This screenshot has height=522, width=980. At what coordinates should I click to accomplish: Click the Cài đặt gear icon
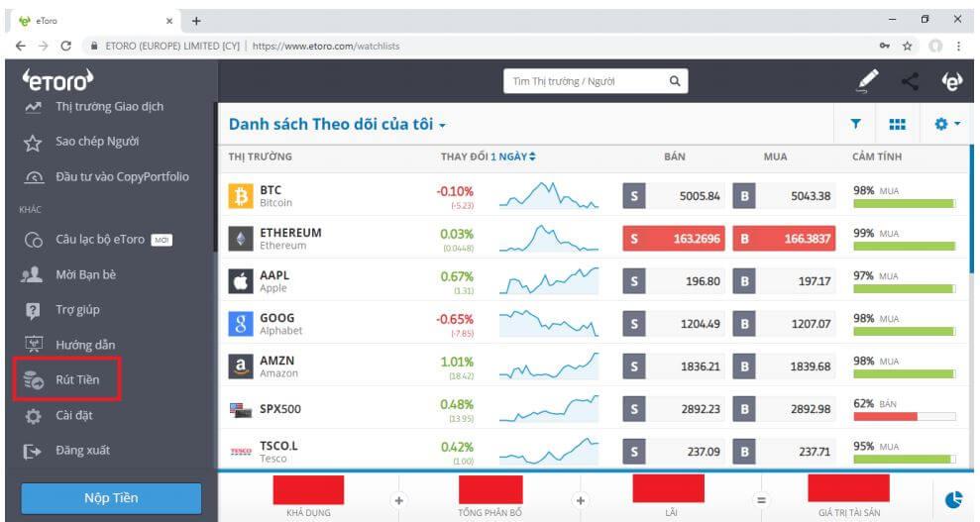click(33, 416)
